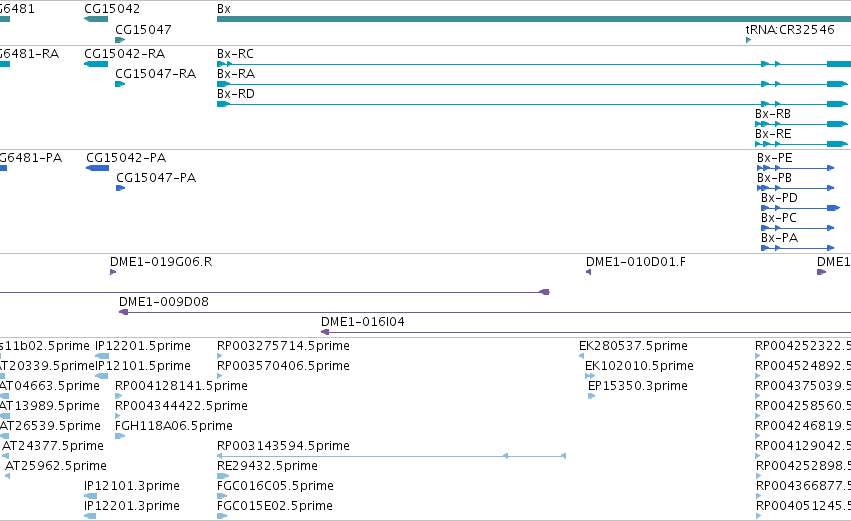
Task: Click the EP15350.3prime label
Action: pos(638,386)
